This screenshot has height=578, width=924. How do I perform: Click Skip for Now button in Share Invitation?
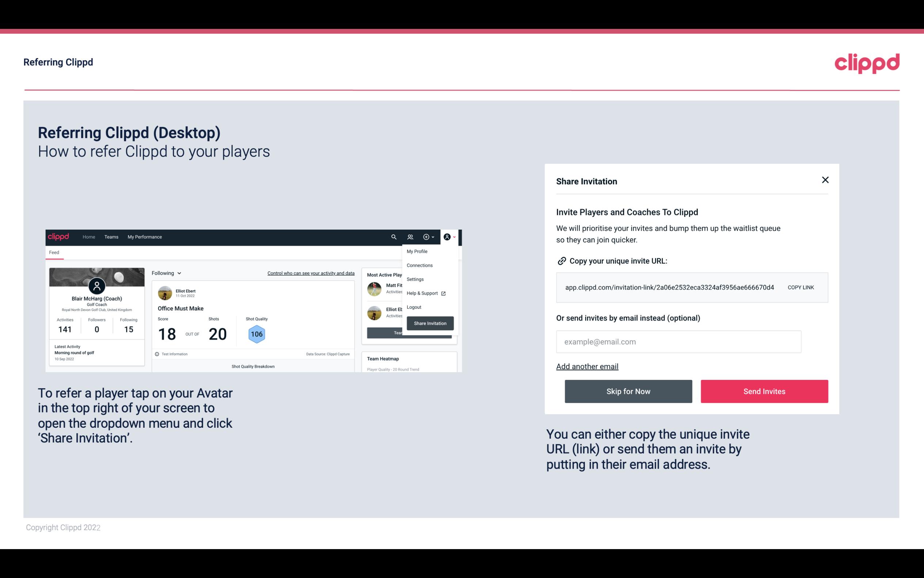pos(628,391)
